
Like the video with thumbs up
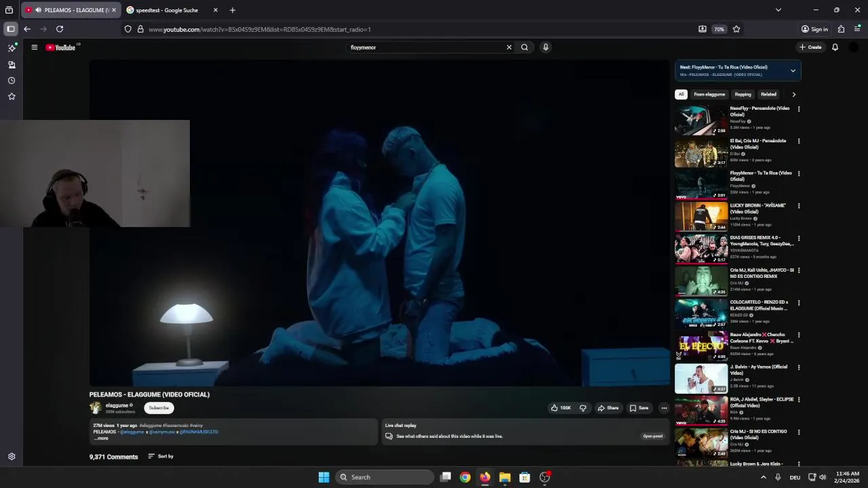[561, 408]
